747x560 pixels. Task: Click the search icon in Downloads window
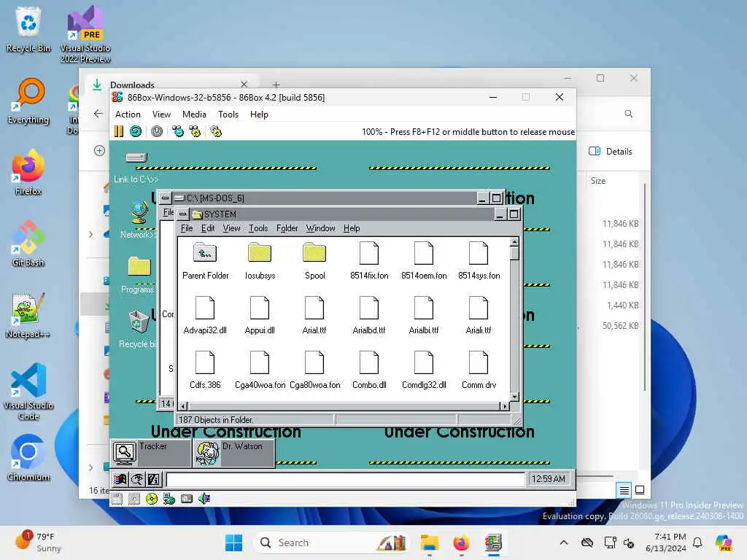(x=629, y=114)
